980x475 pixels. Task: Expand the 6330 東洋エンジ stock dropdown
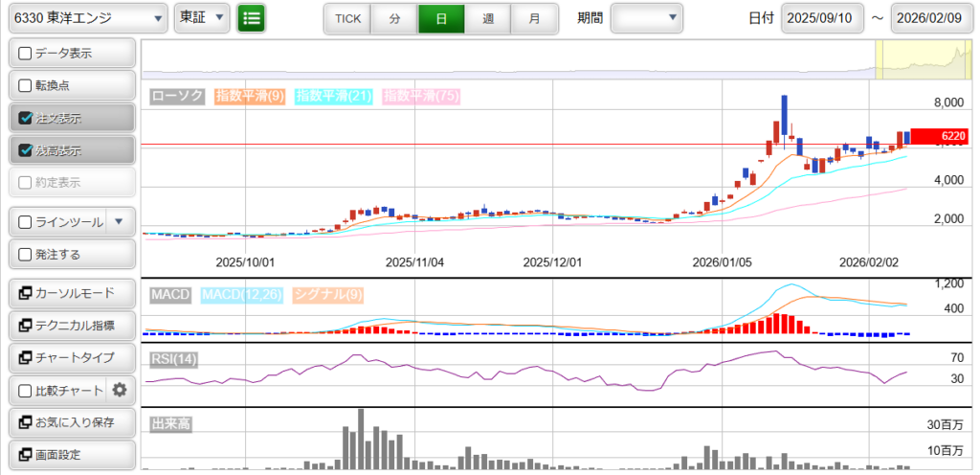pyautogui.click(x=86, y=18)
